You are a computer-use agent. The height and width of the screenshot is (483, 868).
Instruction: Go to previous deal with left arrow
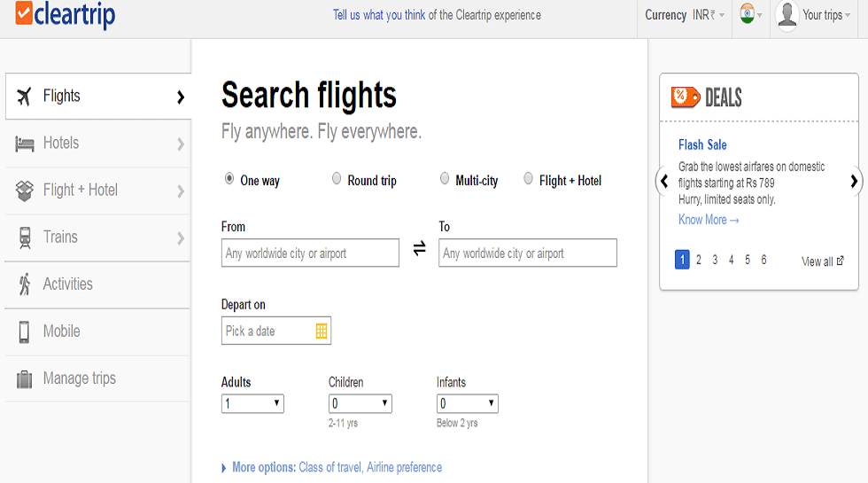(x=664, y=181)
